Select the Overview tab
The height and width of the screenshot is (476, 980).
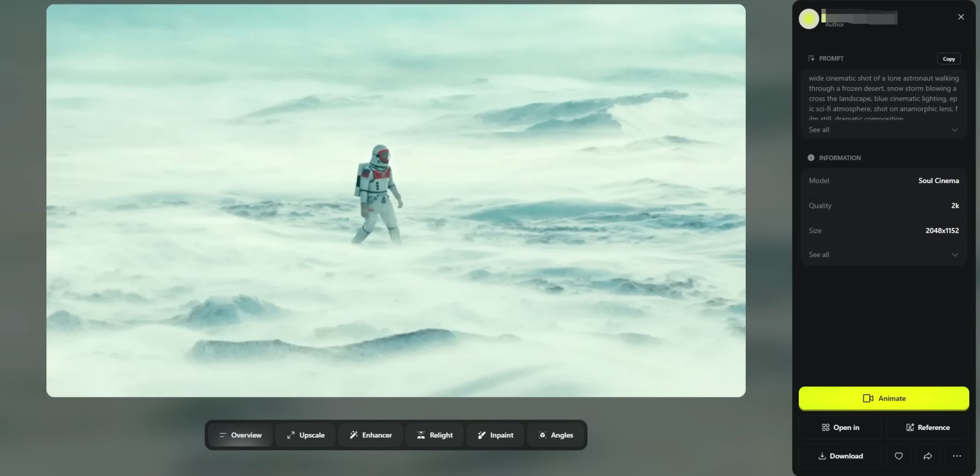click(x=241, y=435)
